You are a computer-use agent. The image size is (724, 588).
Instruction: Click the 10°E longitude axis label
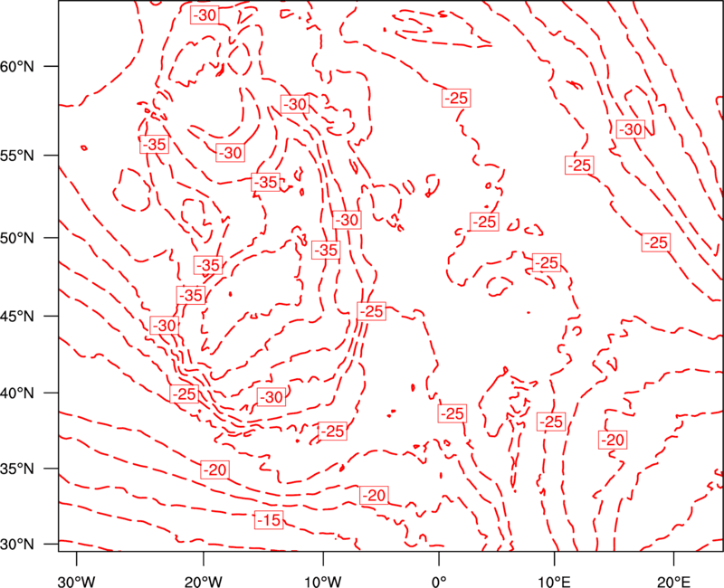[x=554, y=581]
